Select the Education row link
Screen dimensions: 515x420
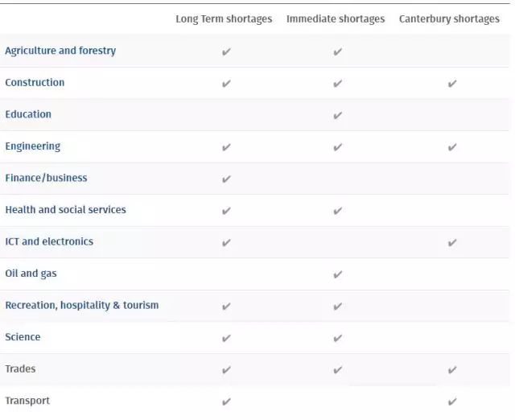click(28, 114)
